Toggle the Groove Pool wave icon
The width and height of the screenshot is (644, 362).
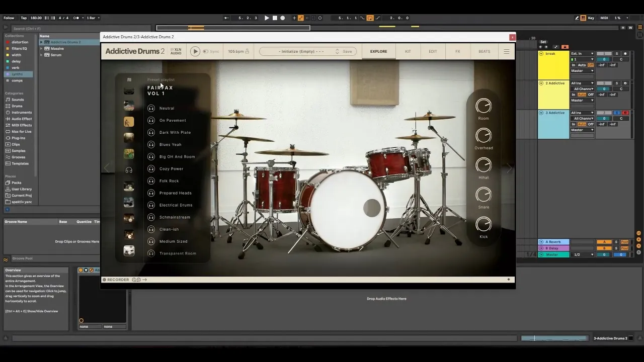(6, 259)
